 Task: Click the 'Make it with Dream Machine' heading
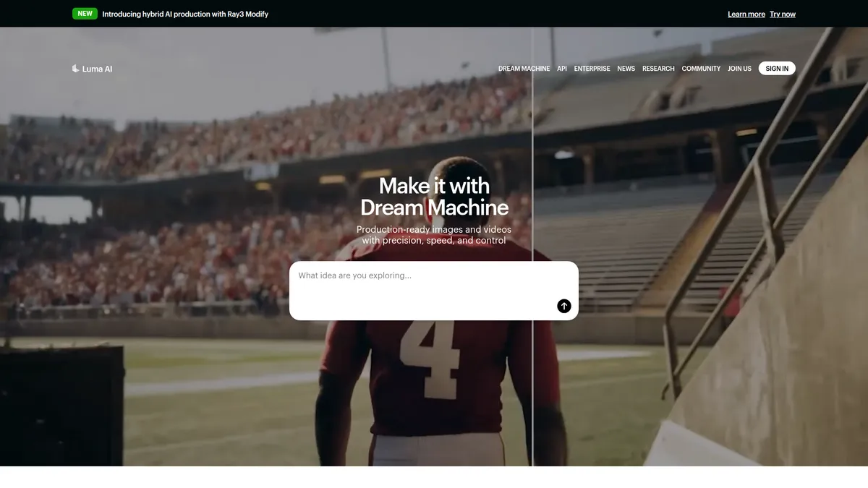point(434,197)
